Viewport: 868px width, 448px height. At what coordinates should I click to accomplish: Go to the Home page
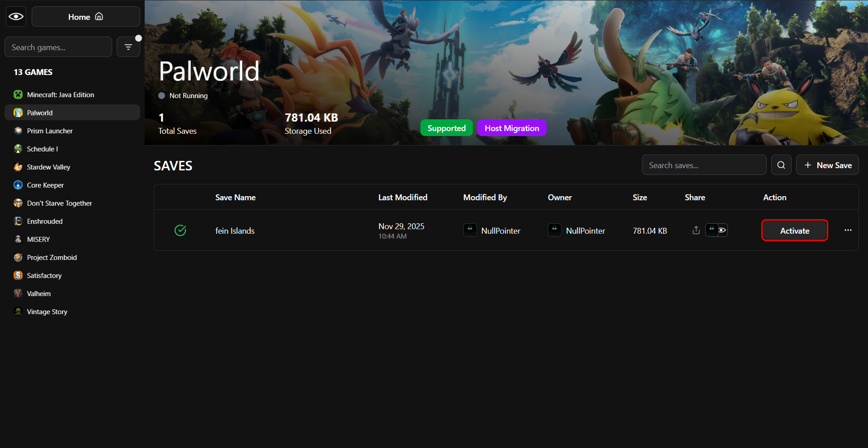pos(86,17)
